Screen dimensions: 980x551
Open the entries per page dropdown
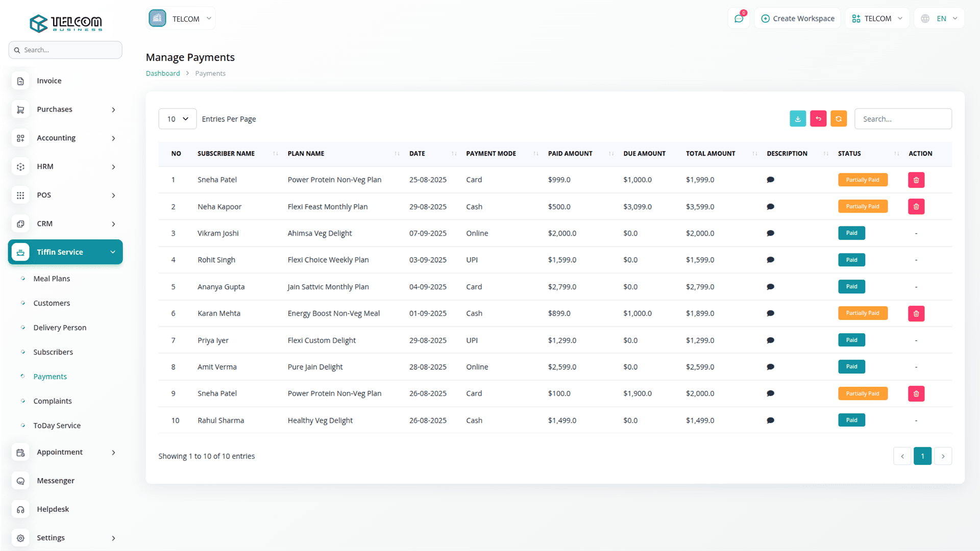(x=177, y=119)
